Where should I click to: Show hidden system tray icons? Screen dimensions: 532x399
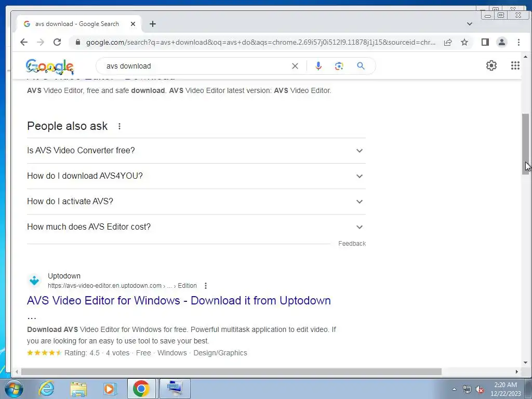(x=454, y=389)
